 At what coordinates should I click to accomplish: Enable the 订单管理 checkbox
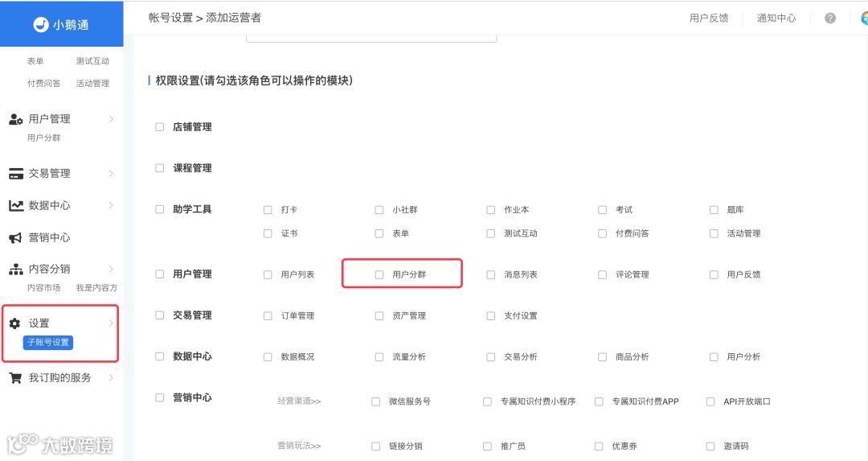tap(268, 316)
